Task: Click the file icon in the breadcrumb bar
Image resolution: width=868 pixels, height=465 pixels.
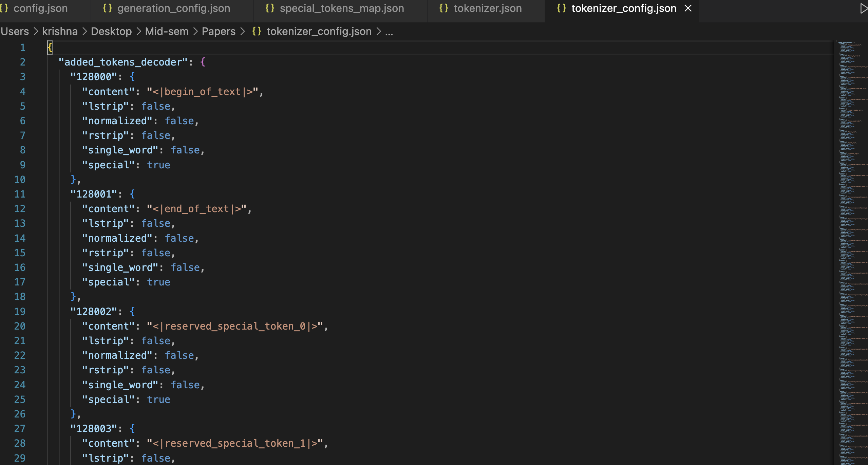Action: (257, 31)
